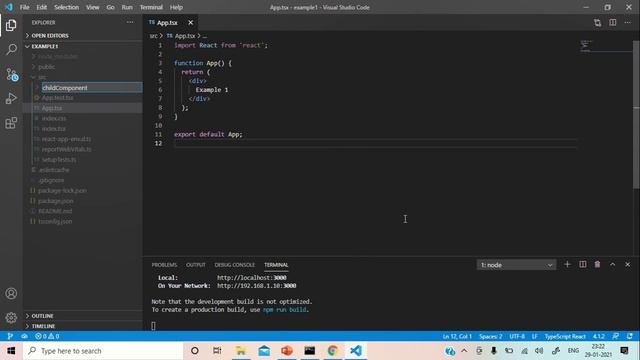Screen dimensions: 640x360
Task: Click the 'Ln 12, Col 1' status entry
Action: (x=457, y=336)
